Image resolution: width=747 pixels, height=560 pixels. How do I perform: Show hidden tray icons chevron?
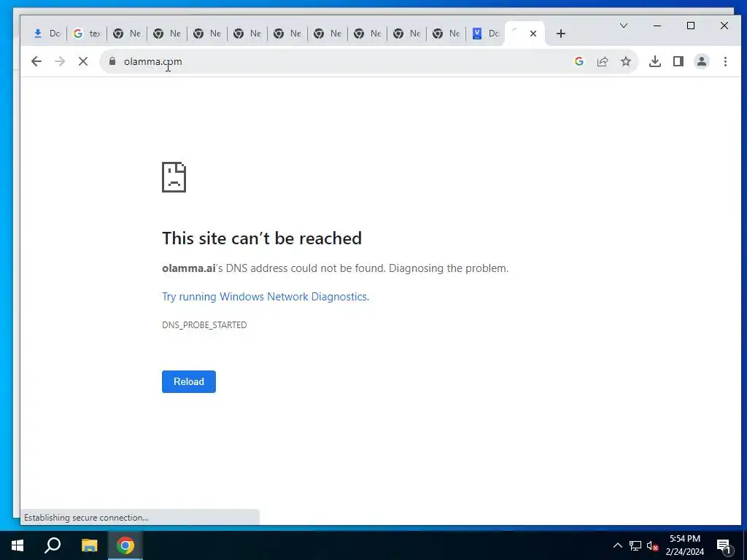[617, 545]
